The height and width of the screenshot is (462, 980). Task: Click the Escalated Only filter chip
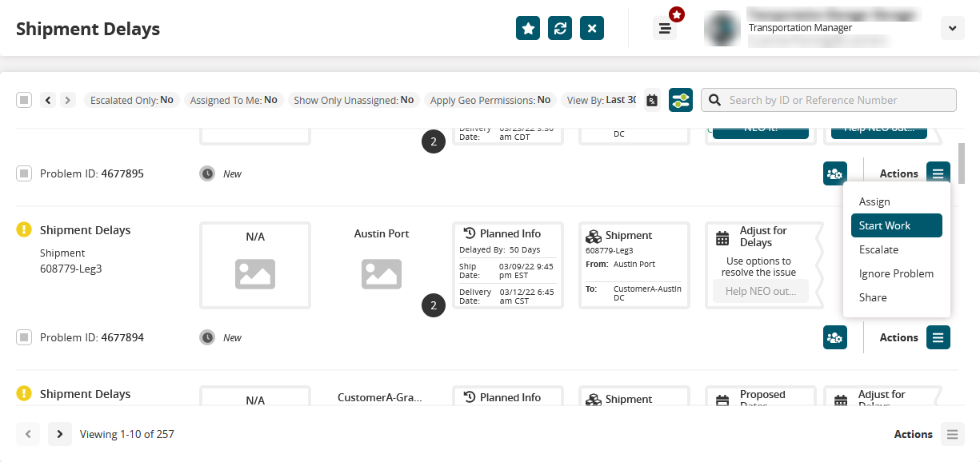(x=131, y=100)
